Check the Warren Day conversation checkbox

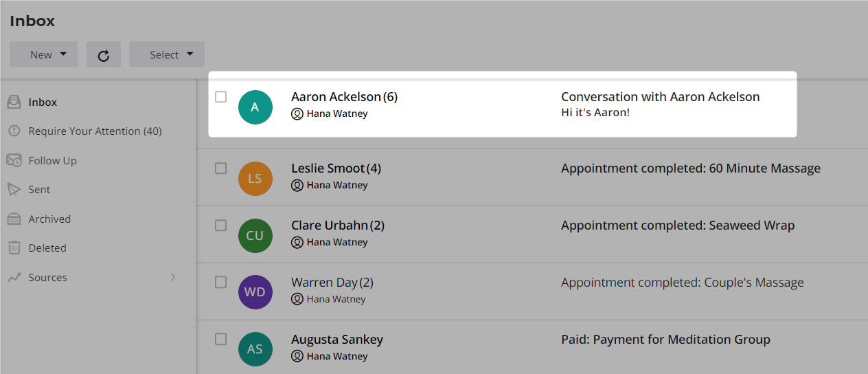coord(220,282)
